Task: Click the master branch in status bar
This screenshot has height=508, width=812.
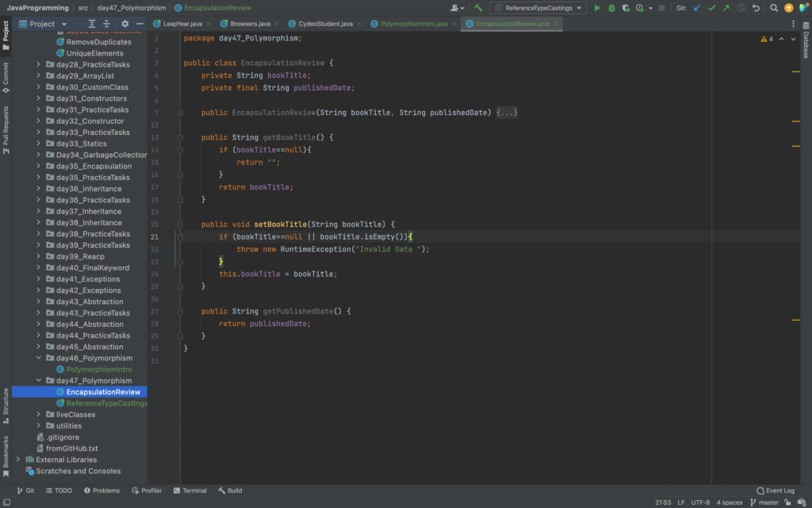Action: pos(768,502)
